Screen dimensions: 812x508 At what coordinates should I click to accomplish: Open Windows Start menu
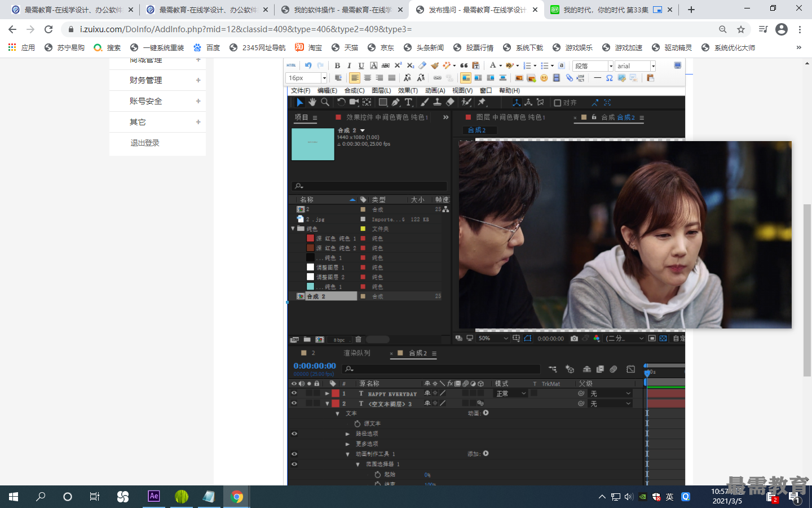(14, 496)
